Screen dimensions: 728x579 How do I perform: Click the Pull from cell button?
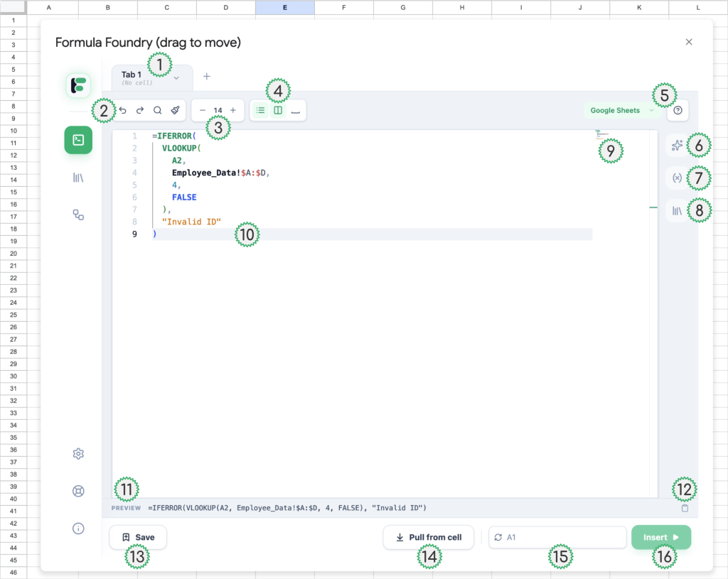[x=429, y=537]
